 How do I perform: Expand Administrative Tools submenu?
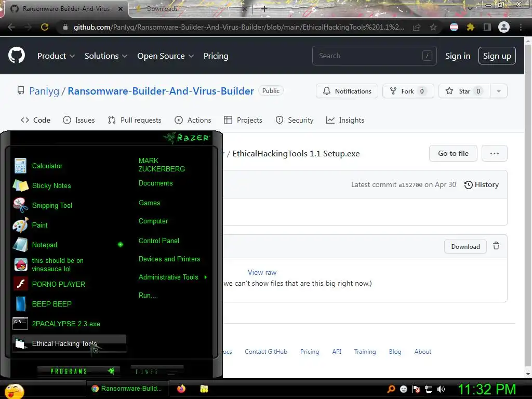[x=172, y=277]
